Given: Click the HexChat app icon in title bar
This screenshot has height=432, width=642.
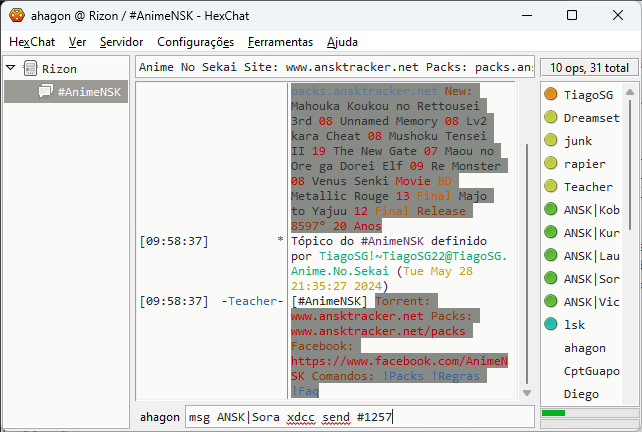Looking at the screenshot, I should [17, 15].
